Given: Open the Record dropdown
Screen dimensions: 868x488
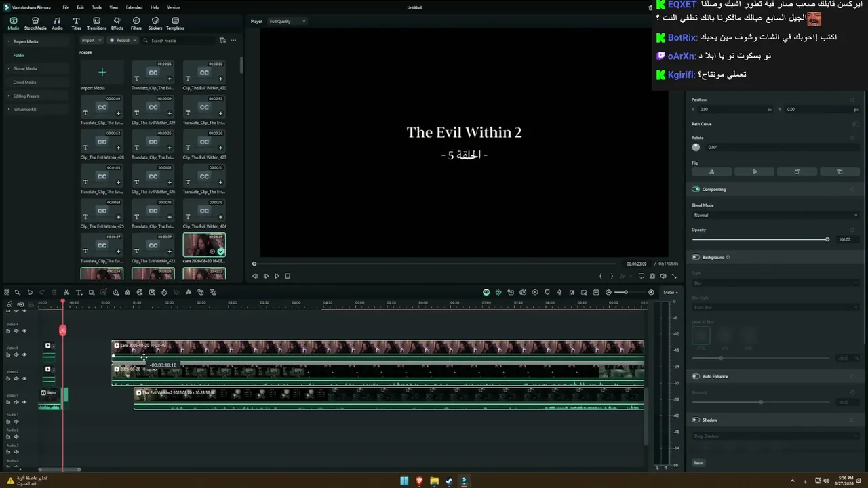Looking at the screenshot, I should pyautogui.click(x=123, y=41).
